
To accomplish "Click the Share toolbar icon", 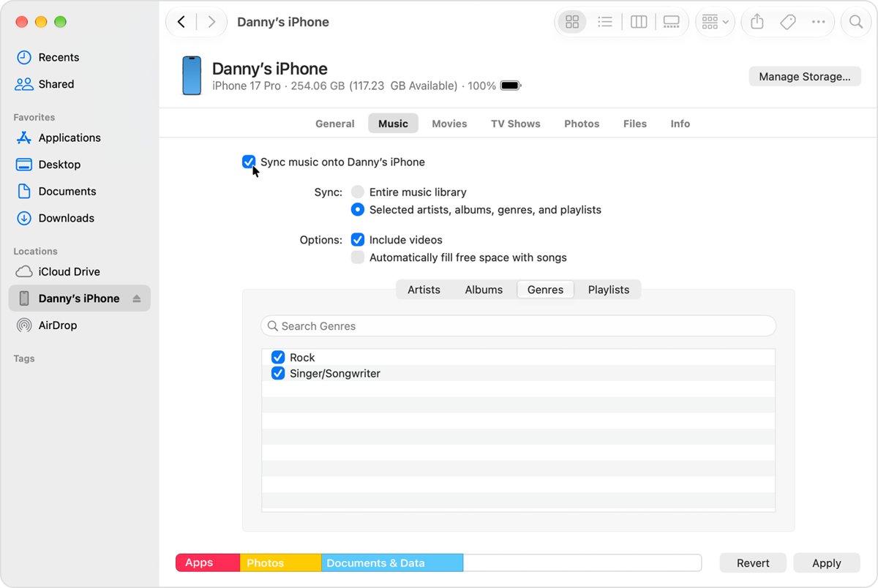I will click(x=757, y=22).
